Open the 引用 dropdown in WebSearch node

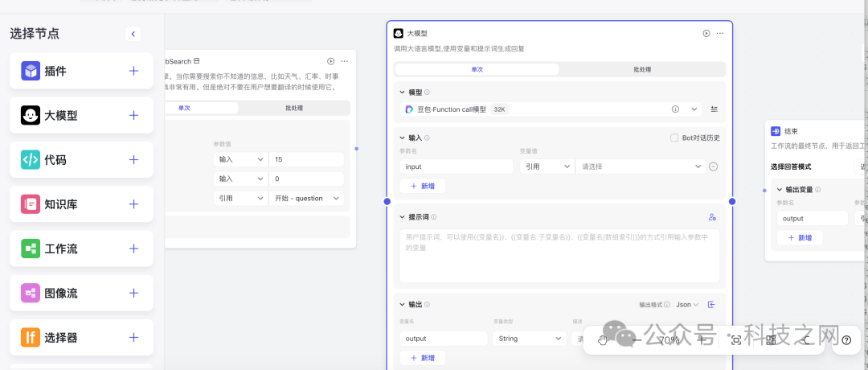click(240, 199)
